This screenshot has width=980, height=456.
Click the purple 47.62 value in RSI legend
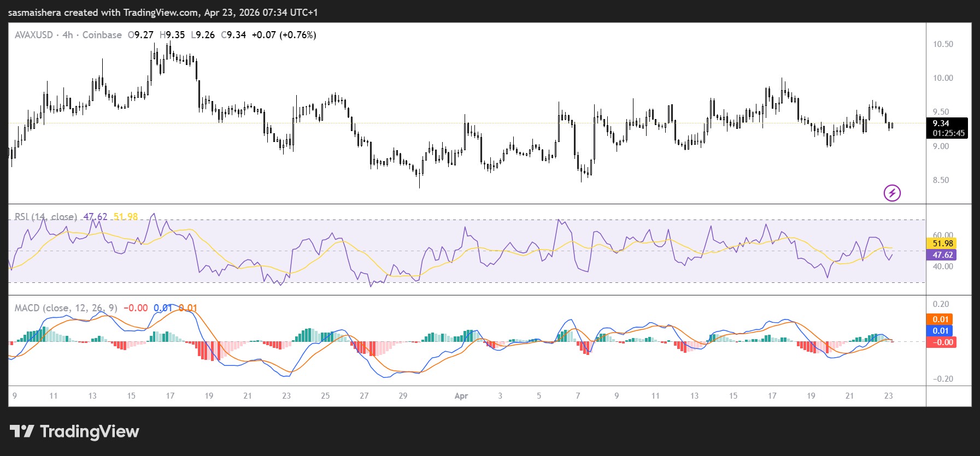tap(95, 217)
